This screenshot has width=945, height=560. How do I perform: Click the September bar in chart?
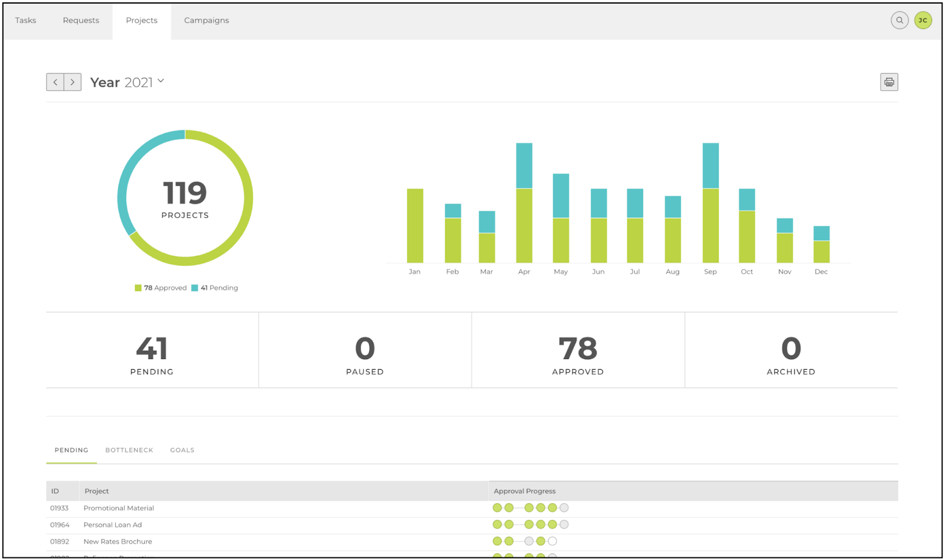[x=711, y=203]
